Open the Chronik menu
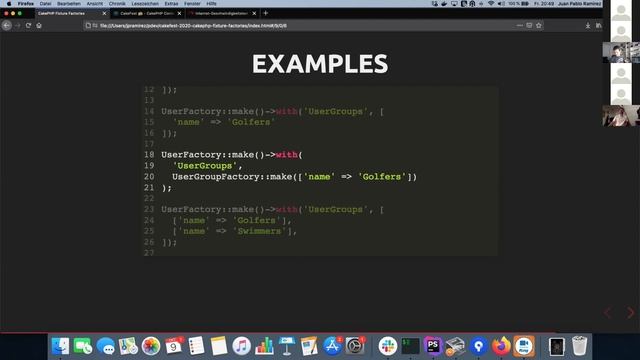 click(x=117, y=4)
